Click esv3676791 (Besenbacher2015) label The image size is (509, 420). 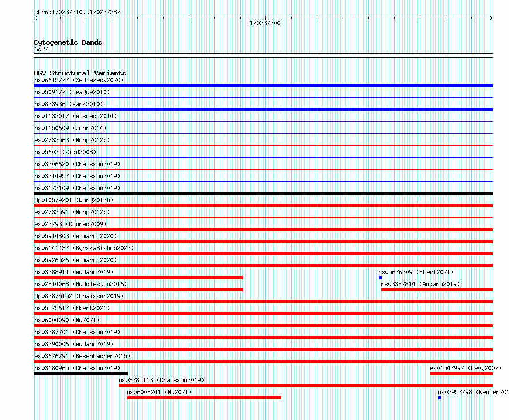82,356
